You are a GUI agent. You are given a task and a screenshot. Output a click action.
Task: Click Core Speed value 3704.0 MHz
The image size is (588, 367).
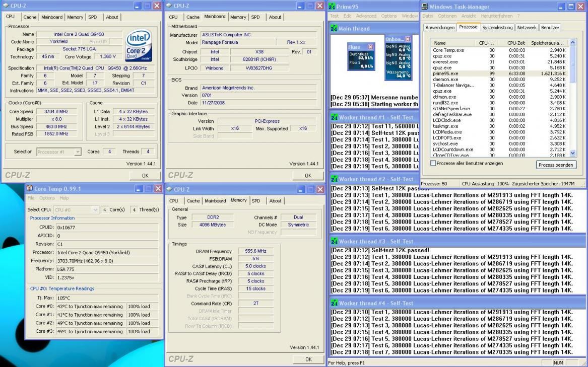point(56,112)
